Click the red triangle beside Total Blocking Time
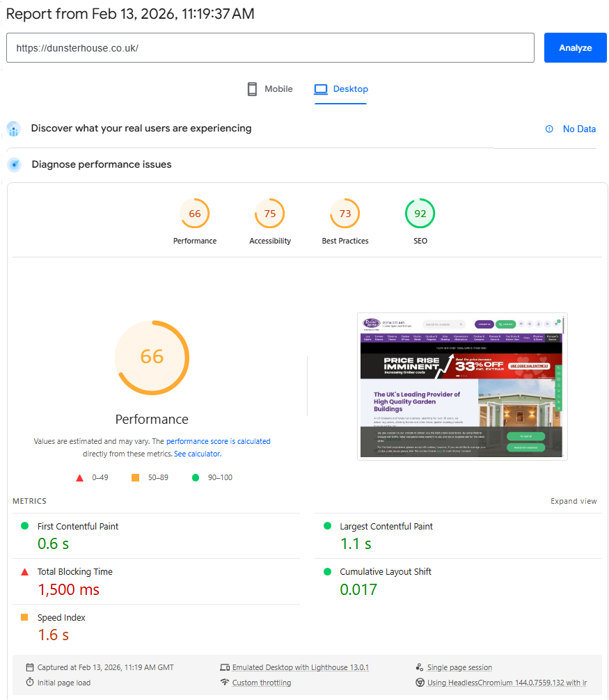Image resolution: width=609 pixels, height=700 pixels. point(24,571)
